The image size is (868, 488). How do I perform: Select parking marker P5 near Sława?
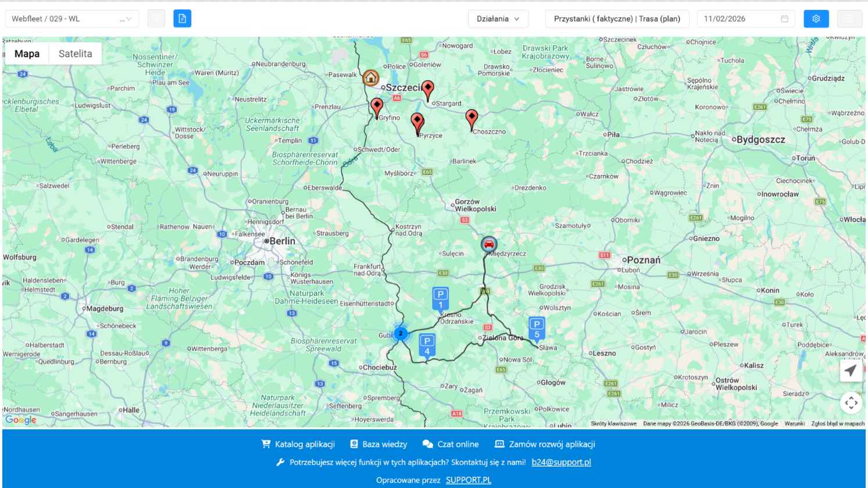pos(537,328)
